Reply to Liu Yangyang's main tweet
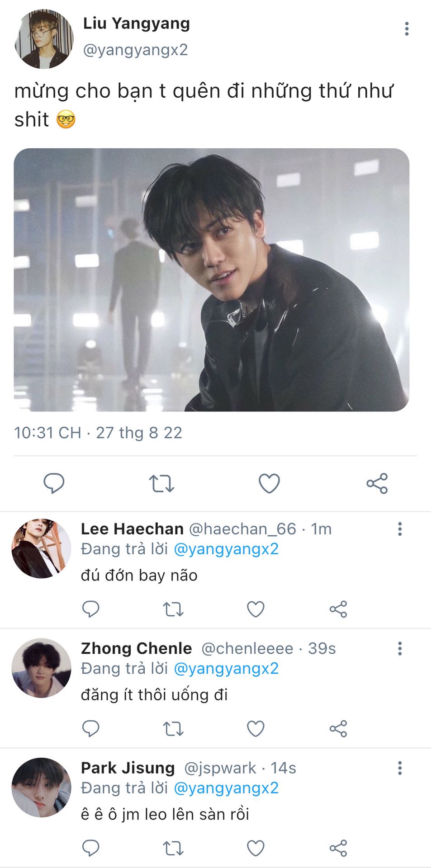431x868 pixels. [x=54, y=483]
